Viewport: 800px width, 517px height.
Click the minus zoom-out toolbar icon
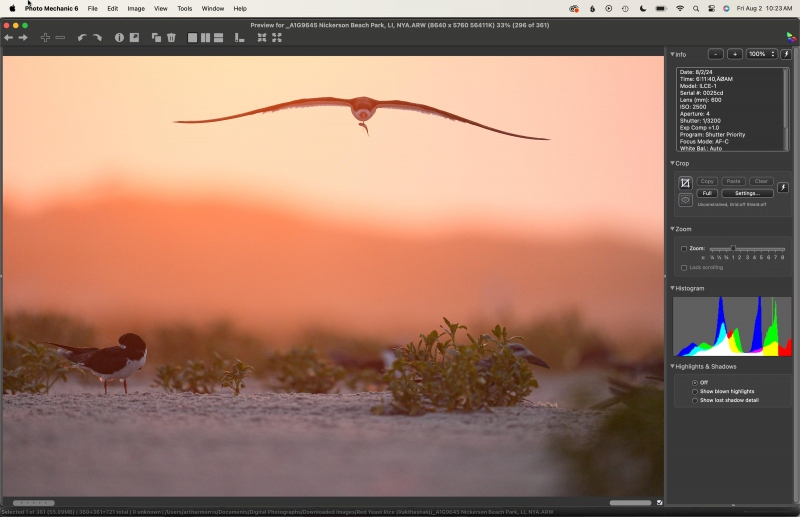click(60, 38)
